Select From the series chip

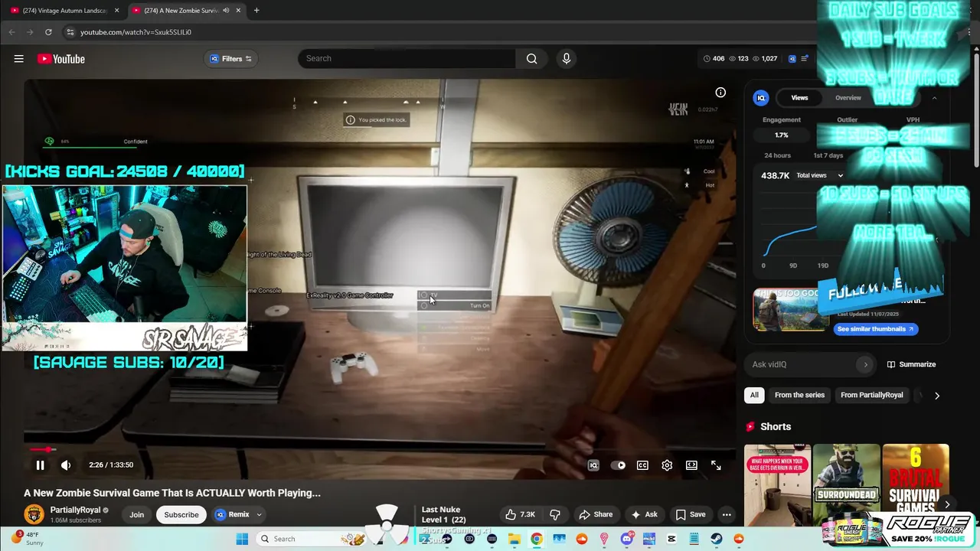(x=799, y=395)
